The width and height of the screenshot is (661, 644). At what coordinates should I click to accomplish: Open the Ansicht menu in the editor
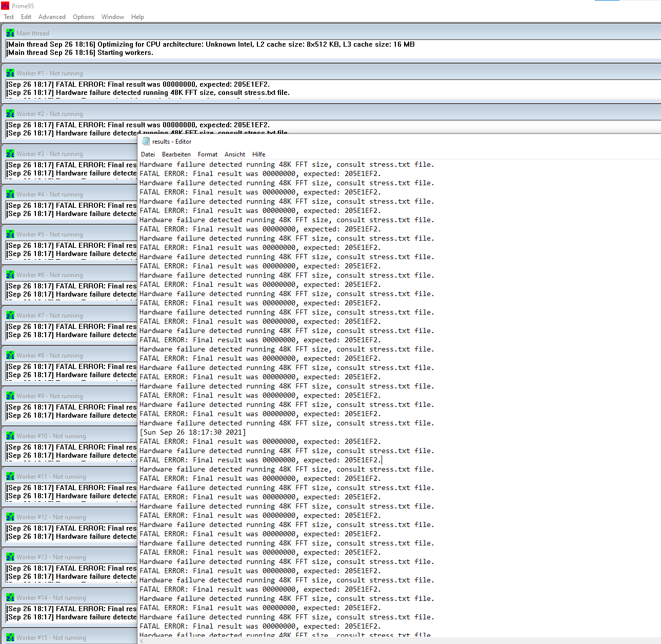point(235,154)
